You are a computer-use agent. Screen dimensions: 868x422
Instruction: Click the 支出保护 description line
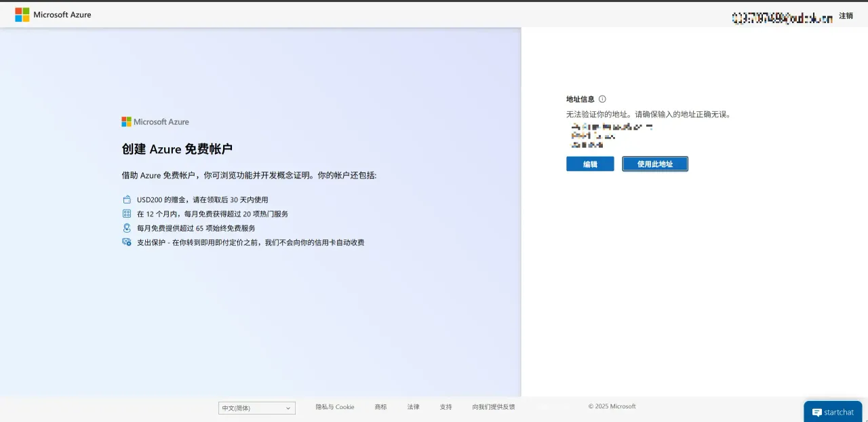pyautogui.click(x=251, y=242)
